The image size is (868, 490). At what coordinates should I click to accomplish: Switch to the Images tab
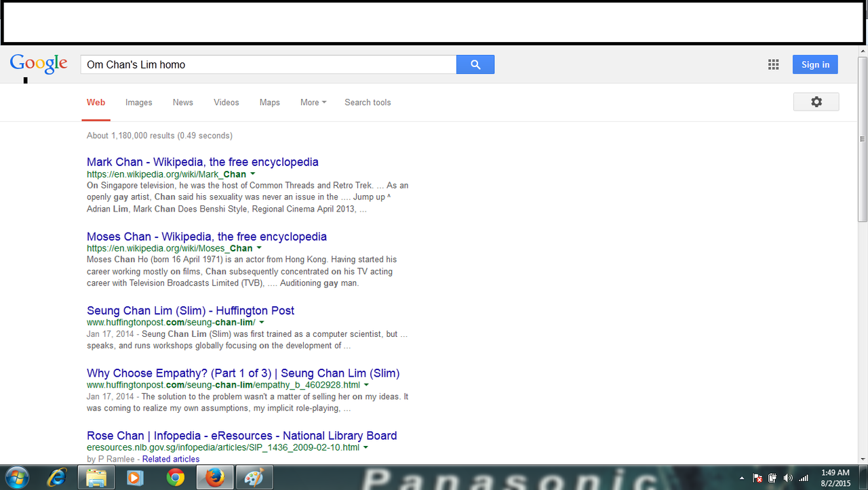pyautogui.click(x=138, y=102)
